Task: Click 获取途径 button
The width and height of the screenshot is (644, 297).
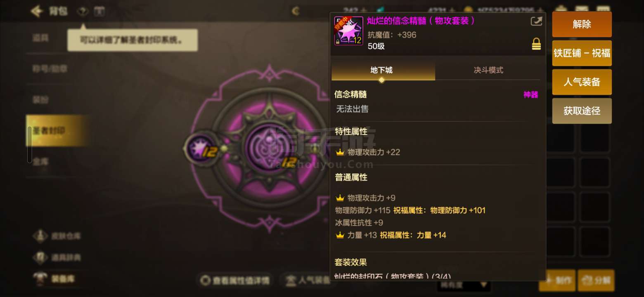Action: [x=582, y=111]
